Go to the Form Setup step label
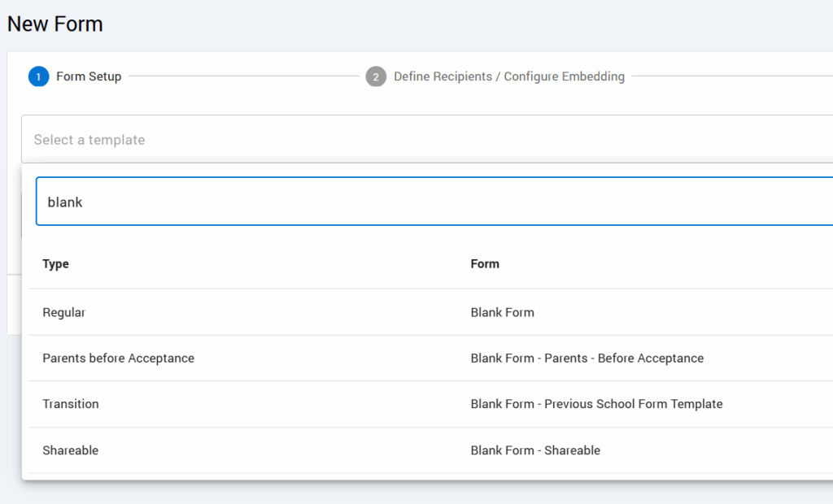This screenshot has height=504, width=833. pyautogui.click(x=89, y=76)
